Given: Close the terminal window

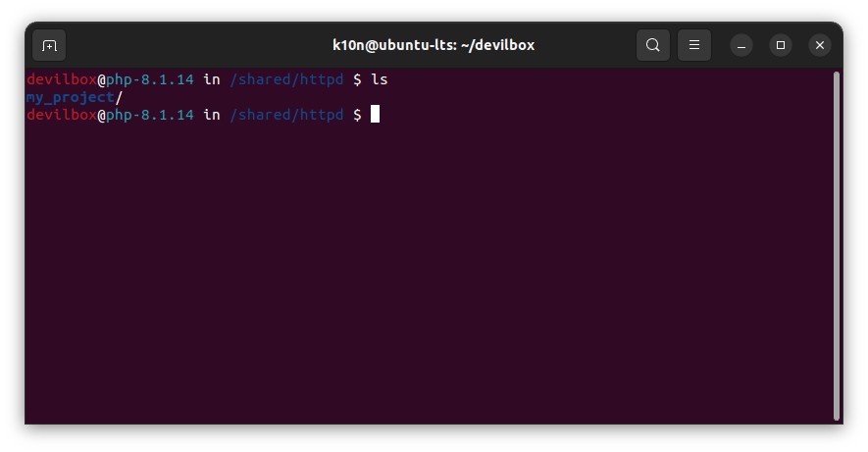Looking at the screenshot, I should pyautogui.click(x=820, y=45).
